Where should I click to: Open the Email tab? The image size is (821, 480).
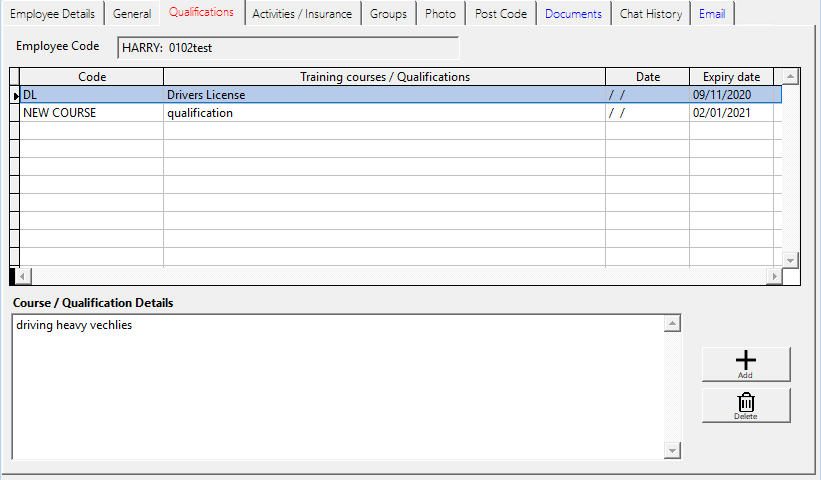pos(712,14)
